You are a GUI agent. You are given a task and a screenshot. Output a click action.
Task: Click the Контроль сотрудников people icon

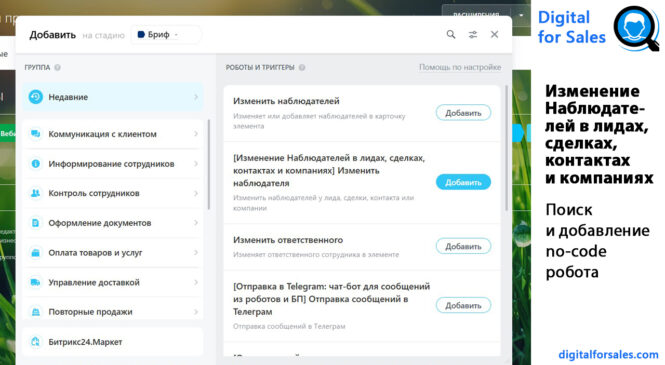pyautogui.click(x=36, y=193)
